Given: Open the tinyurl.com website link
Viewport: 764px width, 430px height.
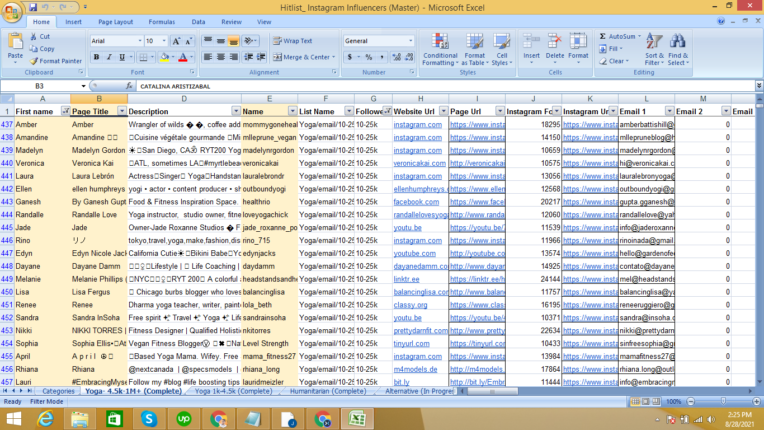Looking at the screenshot, I should (x=412, y=343).
